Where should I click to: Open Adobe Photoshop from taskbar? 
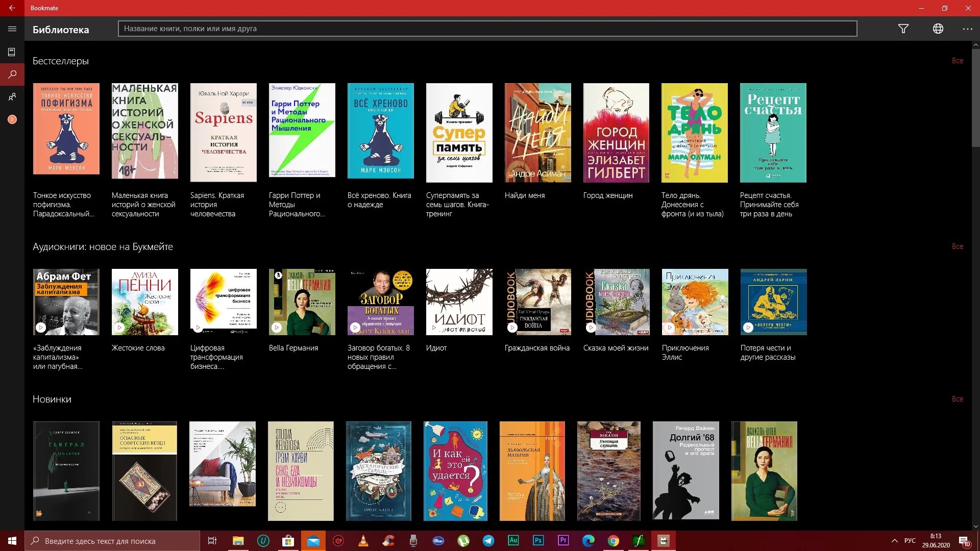[x=538, y=541]
